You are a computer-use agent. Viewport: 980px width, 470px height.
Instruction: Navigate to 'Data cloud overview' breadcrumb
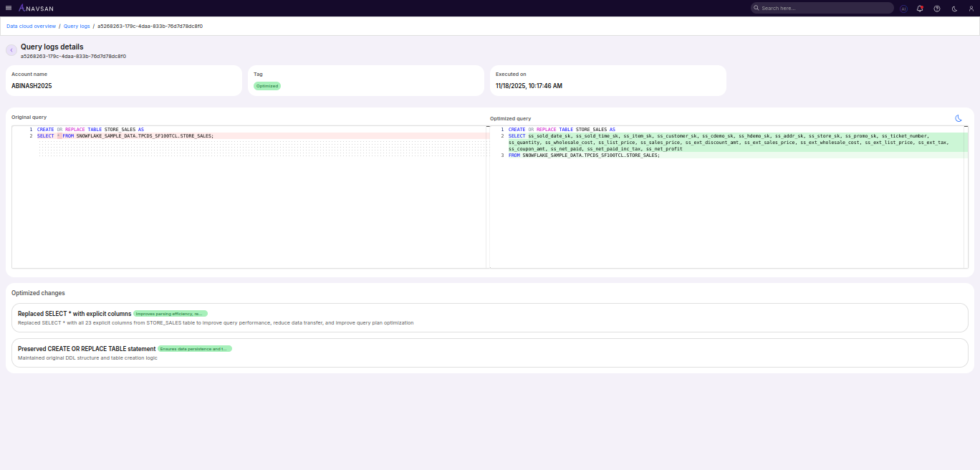coord(31,26)
